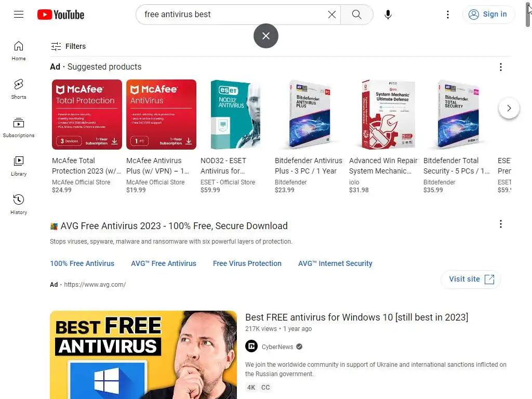Go to Shorts in sidebar
Viewport: 532px width, 399px height.
tap(19, 89)
